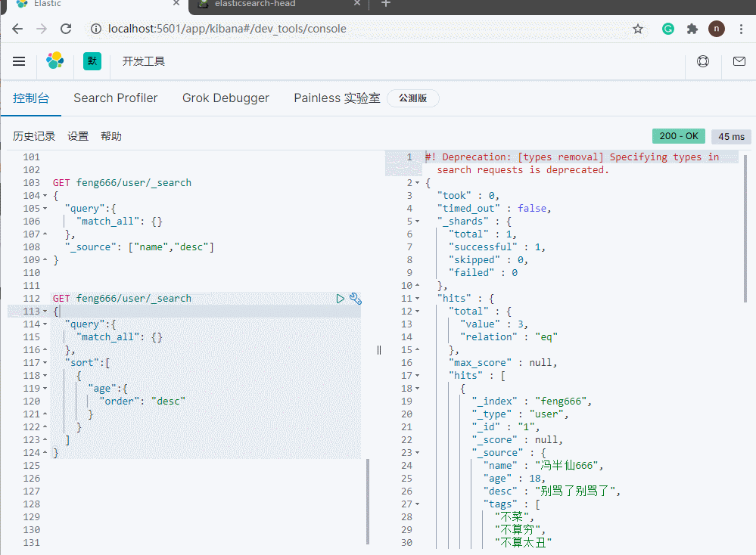Viewport: 756px width, 555px height.
Task: Open the Kibana hamburger navigation menu
Action: pos(19,61)
